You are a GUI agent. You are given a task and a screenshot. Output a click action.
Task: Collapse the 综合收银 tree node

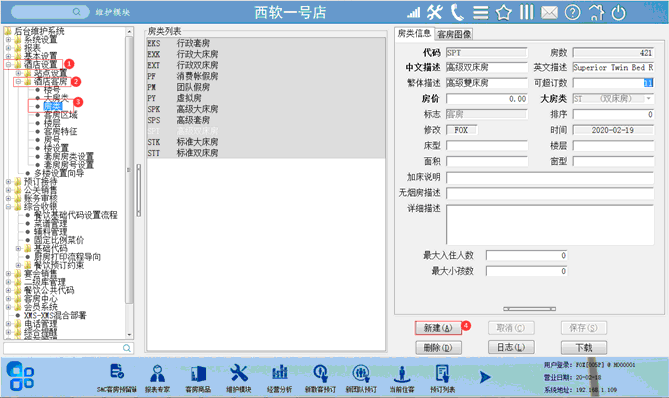pos(8,207)
